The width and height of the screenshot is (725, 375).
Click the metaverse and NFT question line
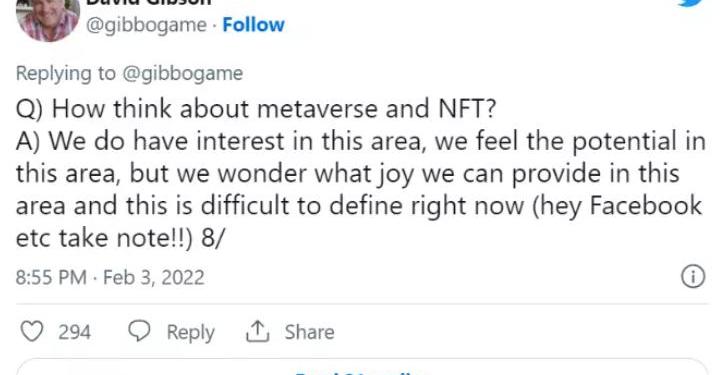click(x=256, y=109)
